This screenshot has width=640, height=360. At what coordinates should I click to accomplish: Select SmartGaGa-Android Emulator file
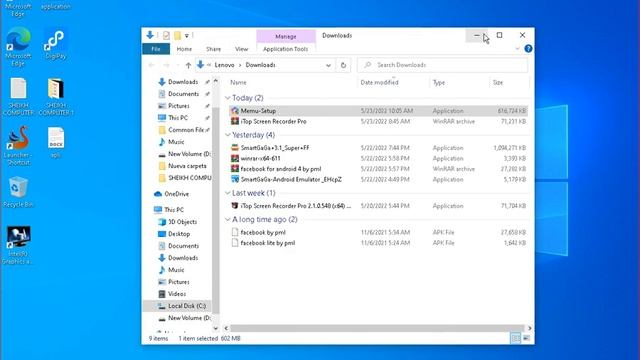click(378, 180)
